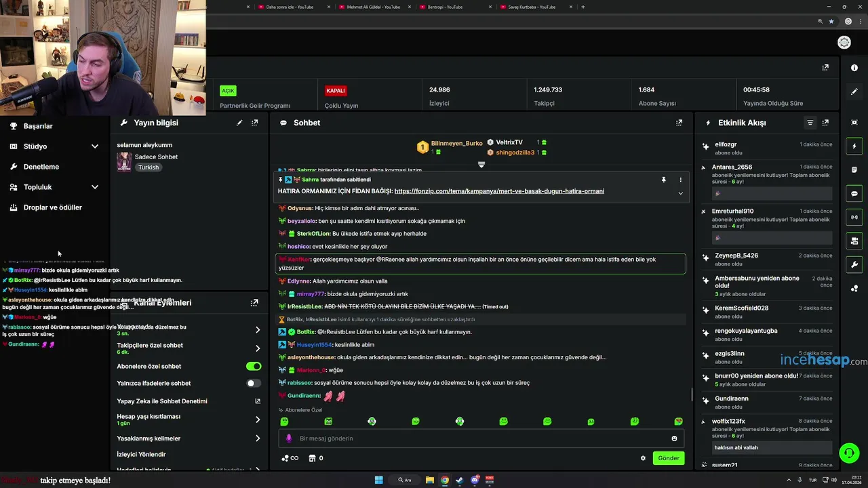Open more options on pinned message
This screenshot has width=868, height=488.
click(680, 180)
